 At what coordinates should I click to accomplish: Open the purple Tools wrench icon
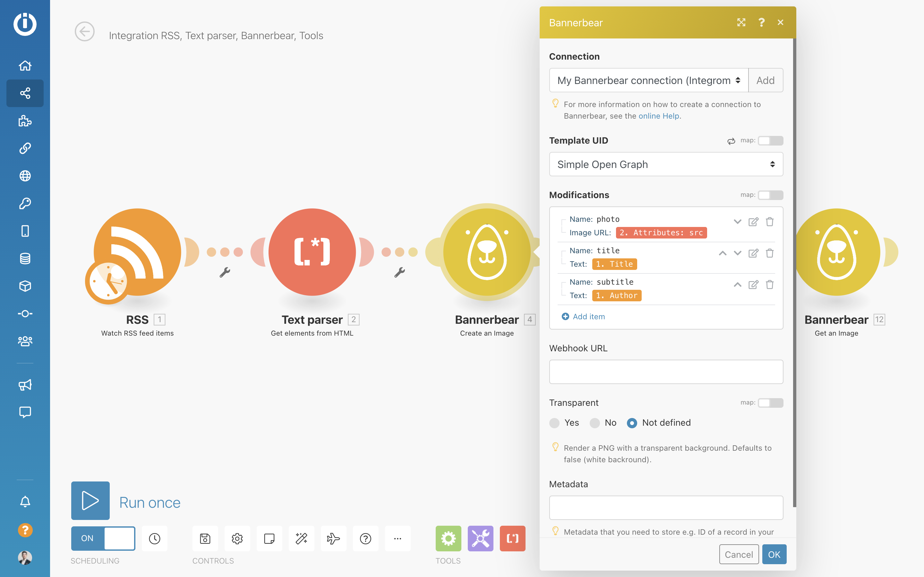click(x=480, y=539)
